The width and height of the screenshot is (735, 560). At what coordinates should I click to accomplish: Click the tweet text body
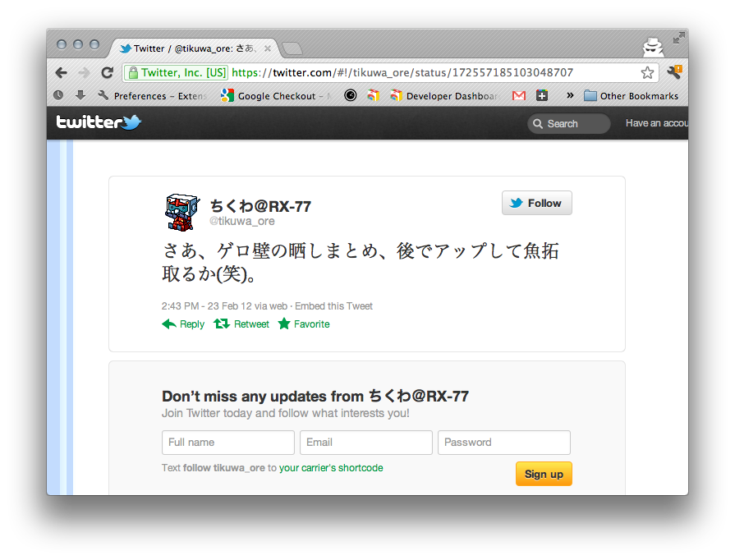[360, 263]
